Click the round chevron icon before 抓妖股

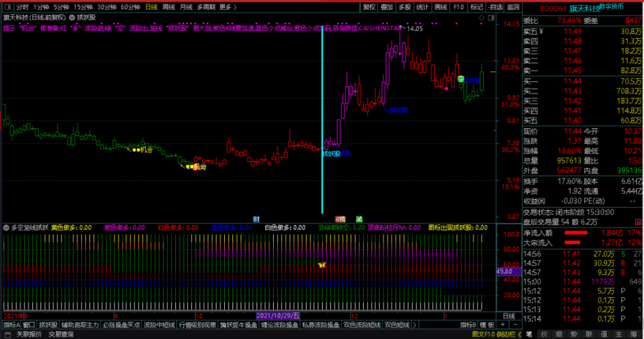pos(72,17)
